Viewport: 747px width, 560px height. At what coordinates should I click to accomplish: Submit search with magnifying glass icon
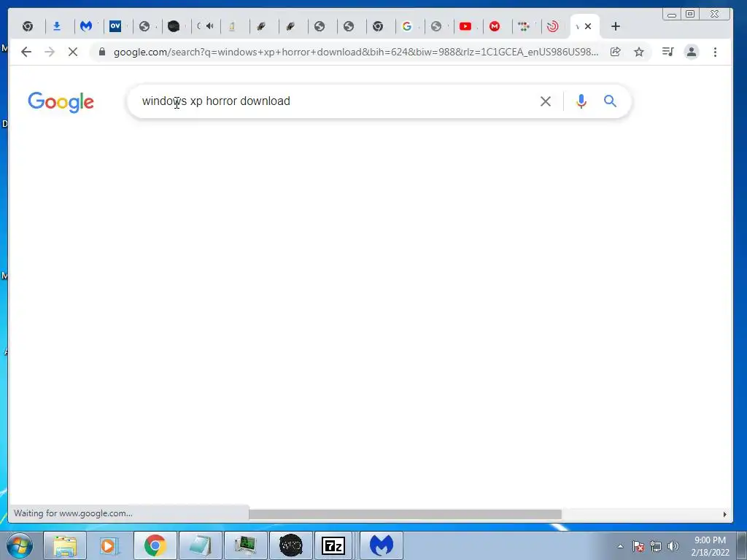(611, 101)
